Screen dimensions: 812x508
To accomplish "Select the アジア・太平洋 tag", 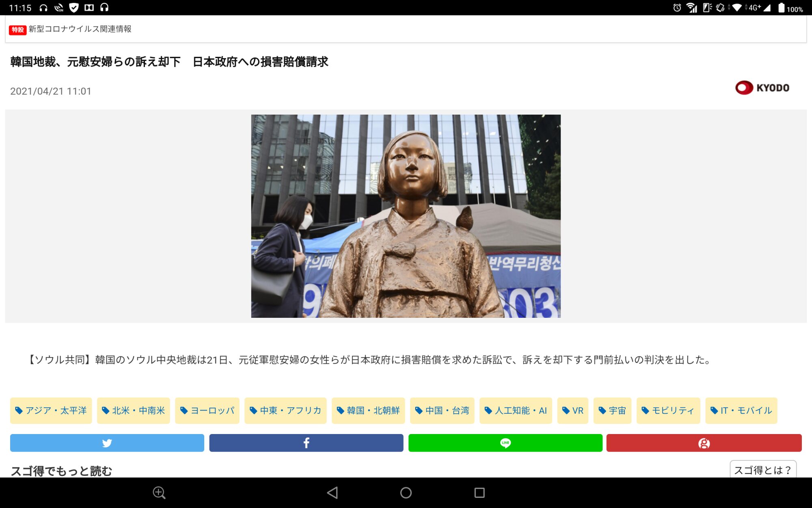I will tap(51, 410).
